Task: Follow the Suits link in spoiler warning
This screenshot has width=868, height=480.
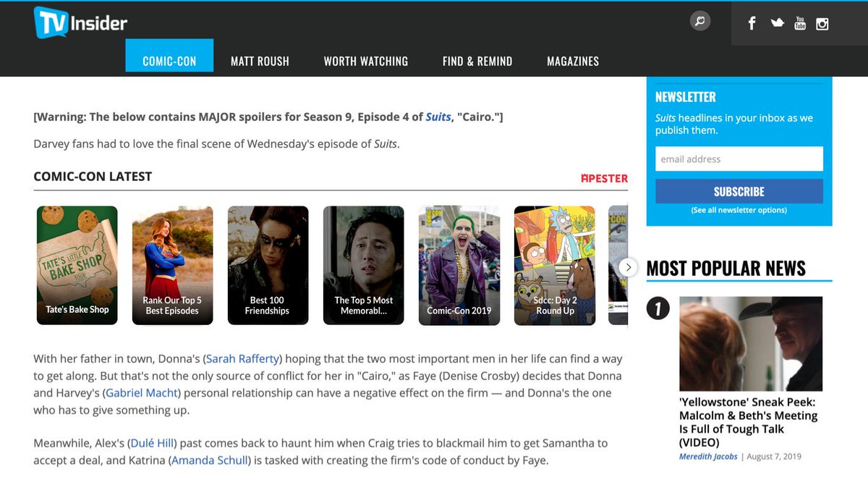Action: (x=438, y=117)
